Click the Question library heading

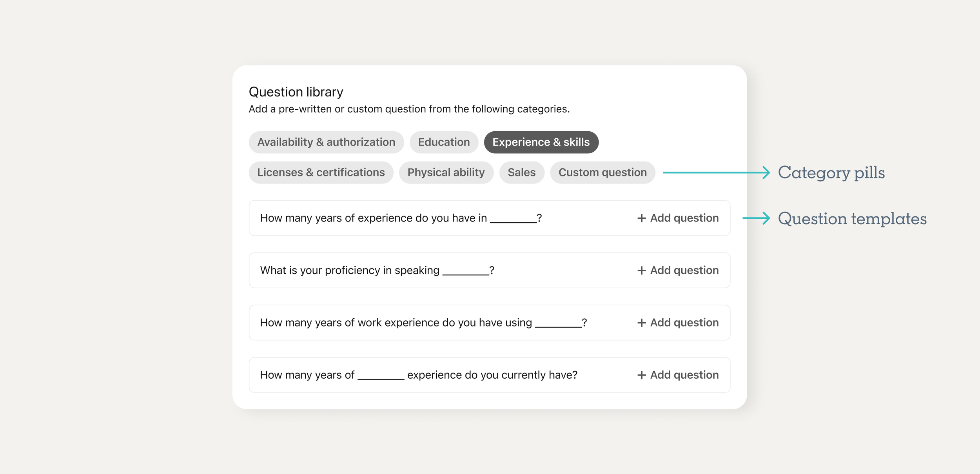[x=296, y=92]
